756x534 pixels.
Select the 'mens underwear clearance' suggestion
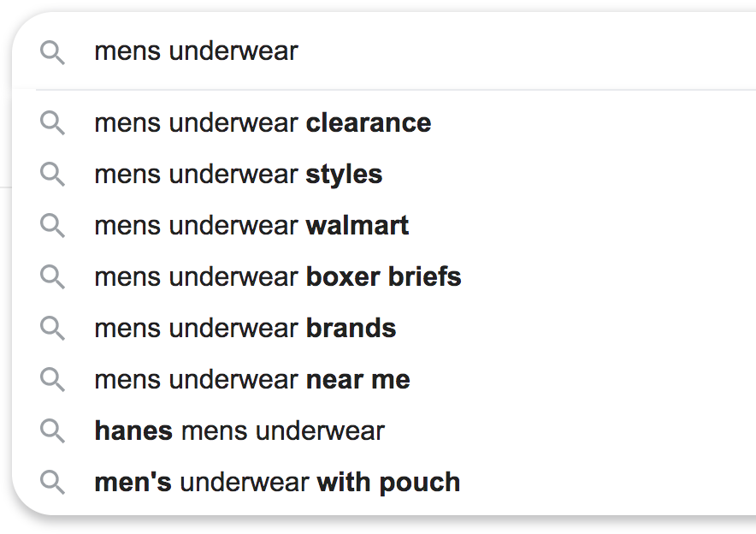tap(263, 123)
